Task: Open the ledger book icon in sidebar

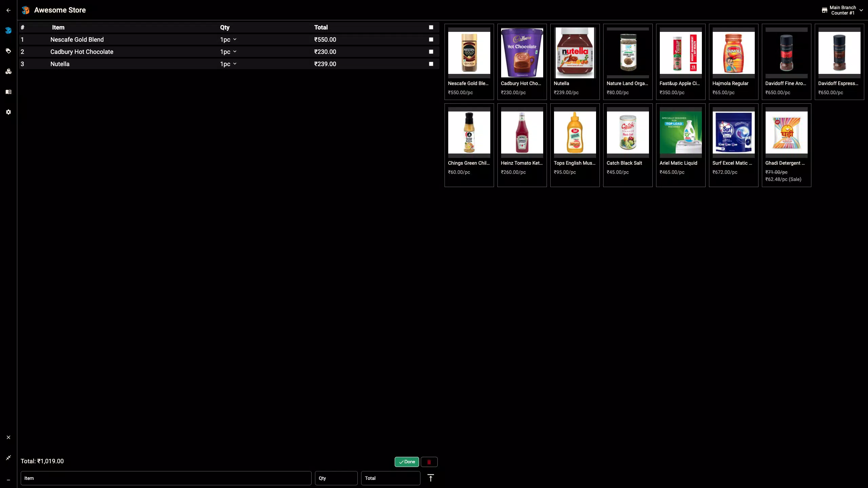Action: tap(8, 92)
